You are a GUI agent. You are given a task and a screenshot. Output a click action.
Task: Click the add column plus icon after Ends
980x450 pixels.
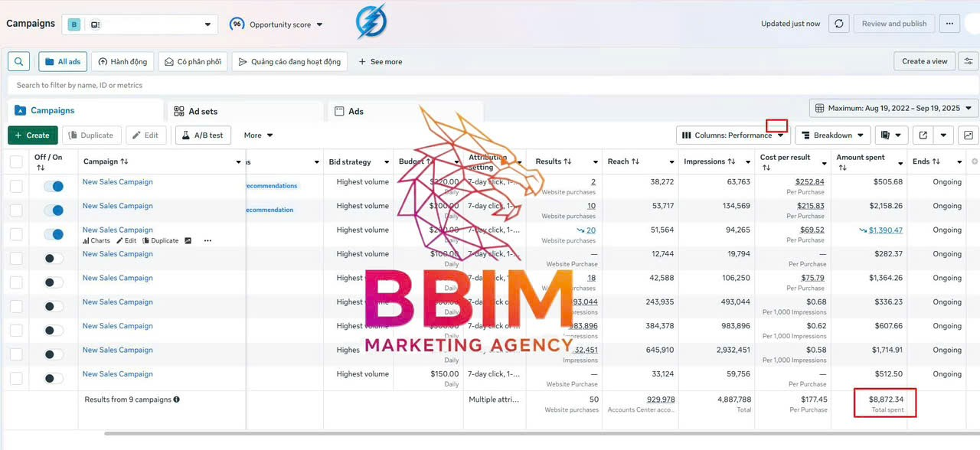(x=975, y=161)
